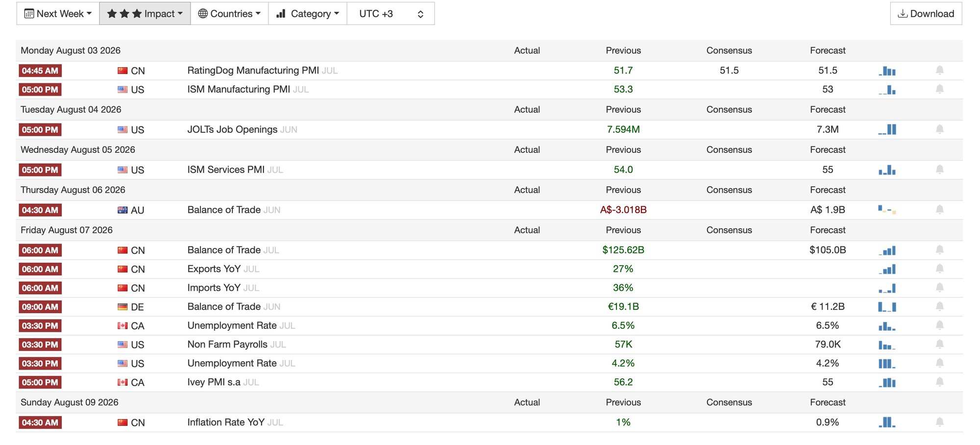Change the UTC +3 timezone selector
Viewport: 980px width, 445px height.
(x=391, y=14)
